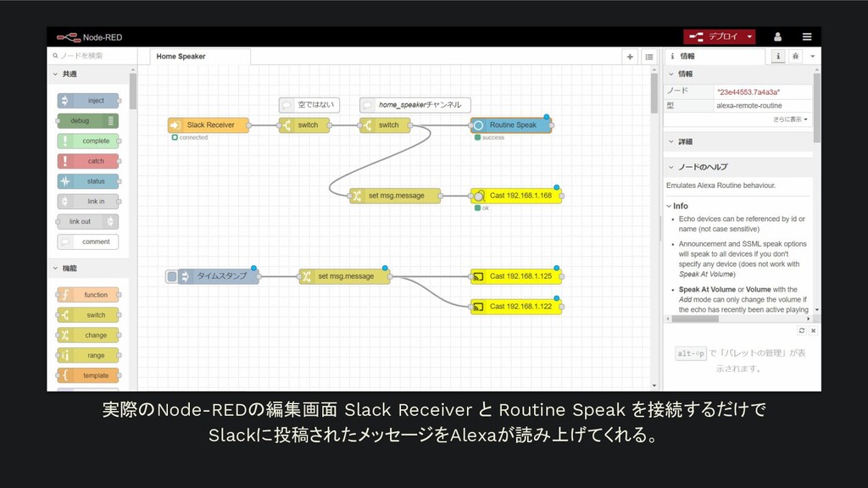Select the Slack Receiver node
The width and height of the screenshot is (868, 488).
coord(209,125)
